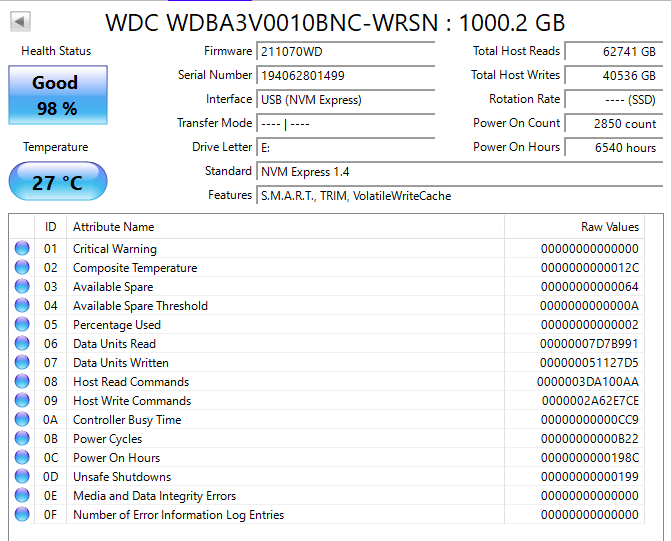Click raw value 0000000000CC9
Screen dimensions: 671x541
[x=590, y=420]
